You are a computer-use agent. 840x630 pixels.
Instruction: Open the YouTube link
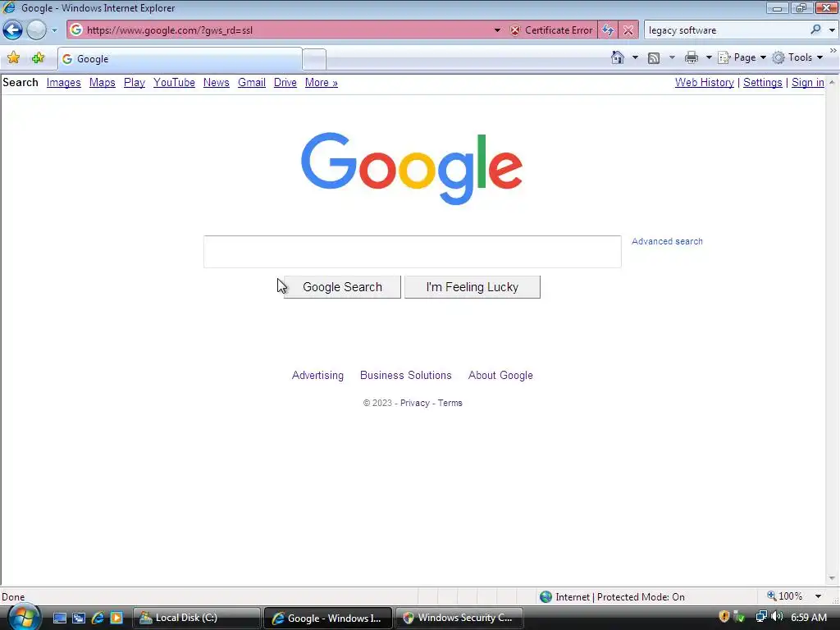click(x=174, y=83)
